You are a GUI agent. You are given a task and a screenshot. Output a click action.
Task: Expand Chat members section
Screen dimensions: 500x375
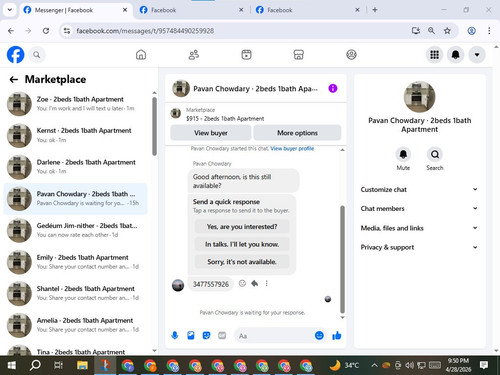[x=419, y=209]
